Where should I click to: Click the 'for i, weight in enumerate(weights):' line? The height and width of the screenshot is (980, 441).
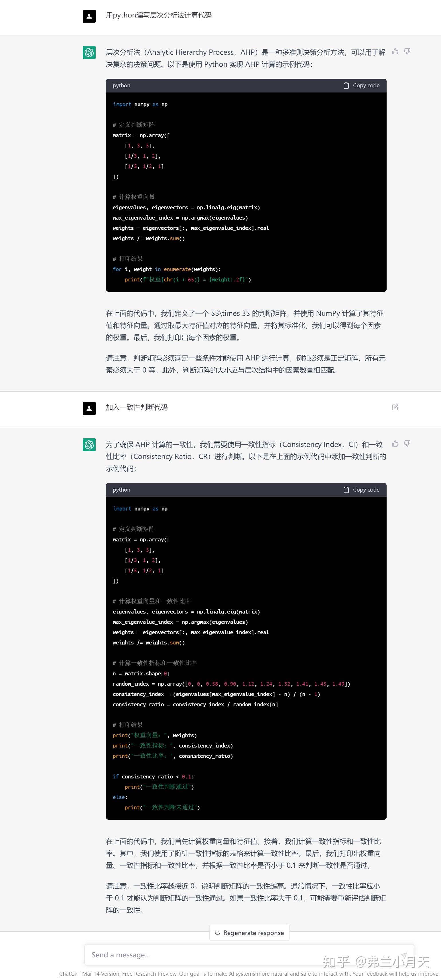[x=167, y=269]
